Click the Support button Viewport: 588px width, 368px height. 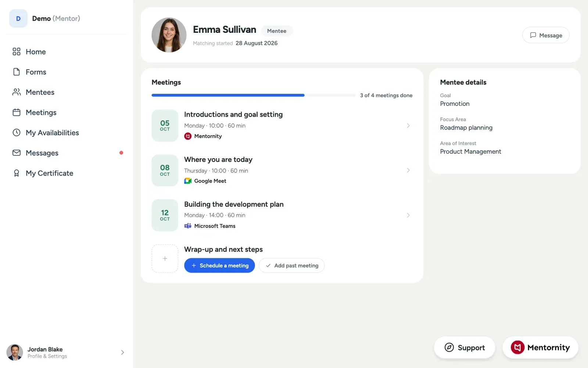(465, 347)
